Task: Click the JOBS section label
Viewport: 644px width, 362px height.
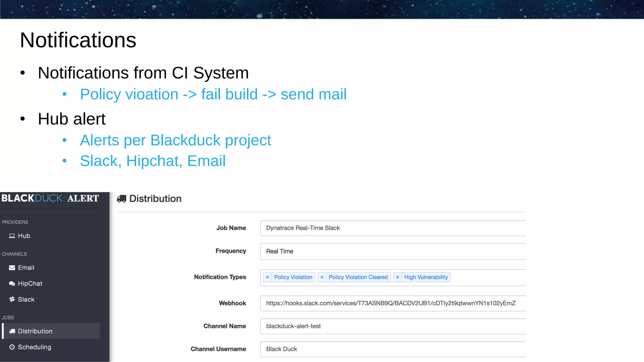Action: point(8,318)
